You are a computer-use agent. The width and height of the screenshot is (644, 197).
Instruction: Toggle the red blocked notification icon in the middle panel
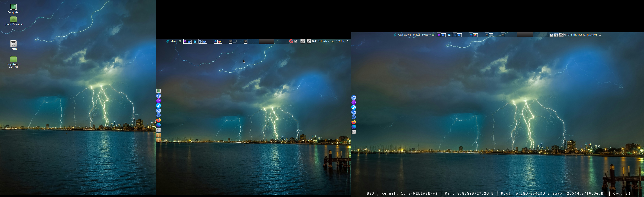click(291, 41)
